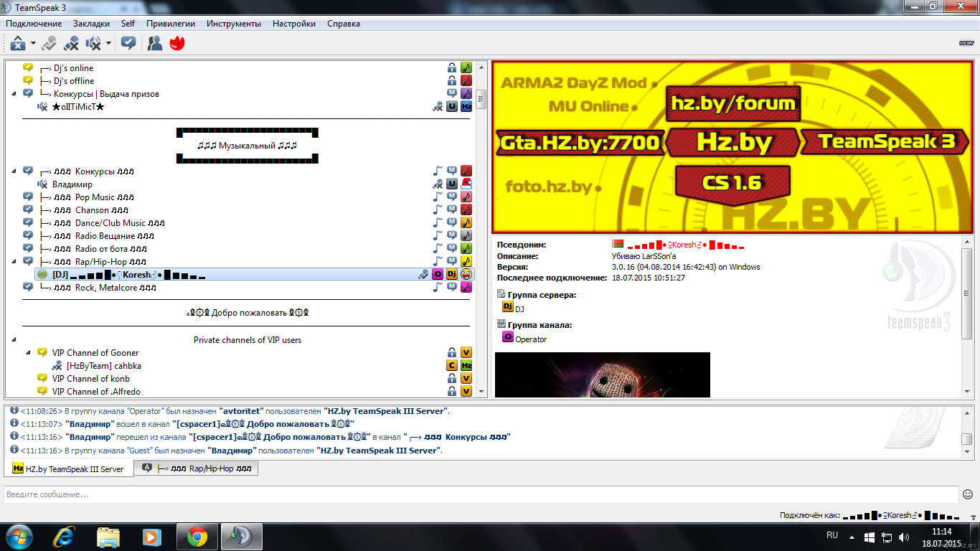Collapse VIP Channel of Gooner expander
Screen dimensions: 980x551
[27, 352]
